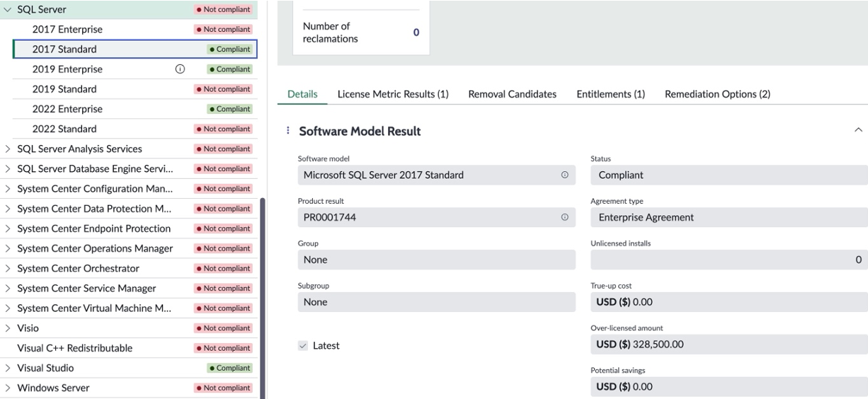Collapse the SQL Server tree node

pos(8,10)
